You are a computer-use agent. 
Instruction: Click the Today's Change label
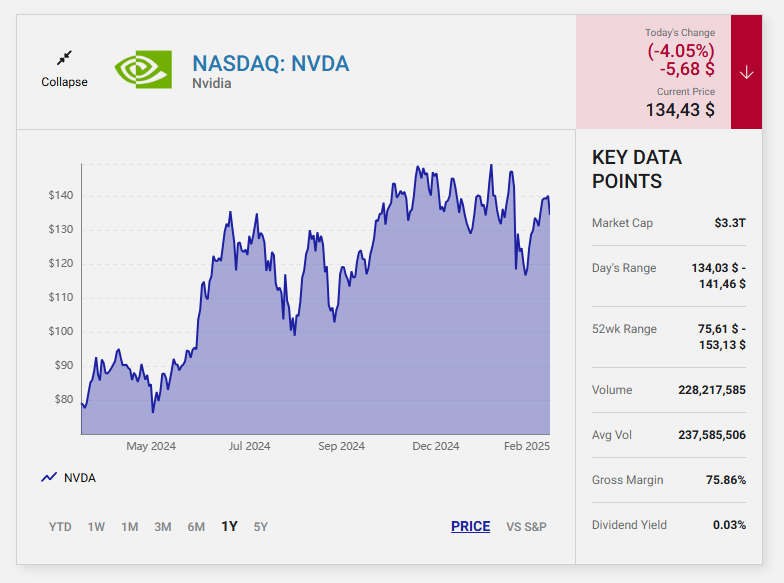coord(680,32)
